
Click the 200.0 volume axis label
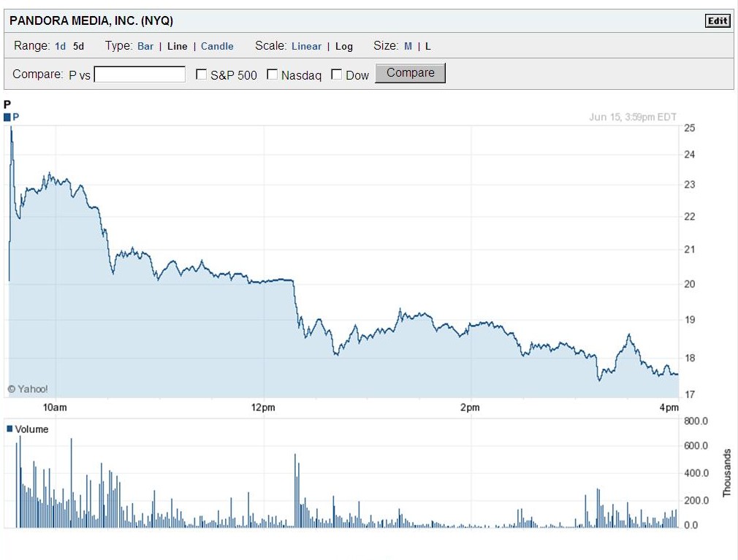pos(696,500)
